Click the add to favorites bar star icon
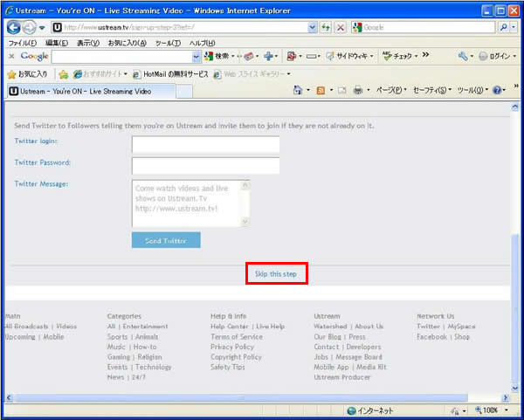Image resolution: width=524 pixels, height=420 pixels. point(63,74)
